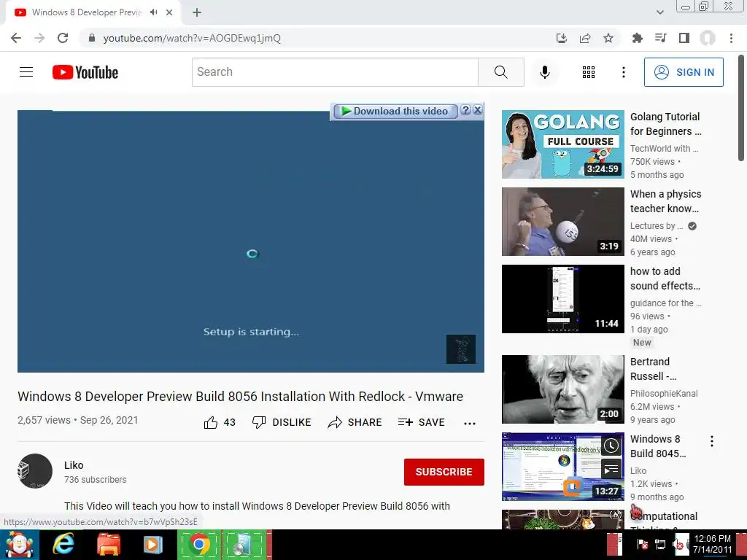Screen dimensions: 747x560
Task: Close the Windows 8 Developer Preview tab
Action: click(169, 12)
